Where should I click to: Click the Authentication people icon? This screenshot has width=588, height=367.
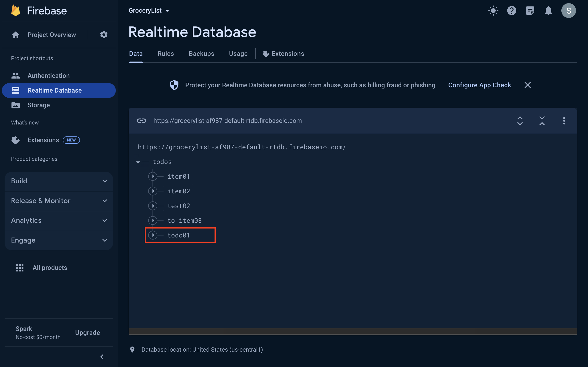(x=16, y=76)
